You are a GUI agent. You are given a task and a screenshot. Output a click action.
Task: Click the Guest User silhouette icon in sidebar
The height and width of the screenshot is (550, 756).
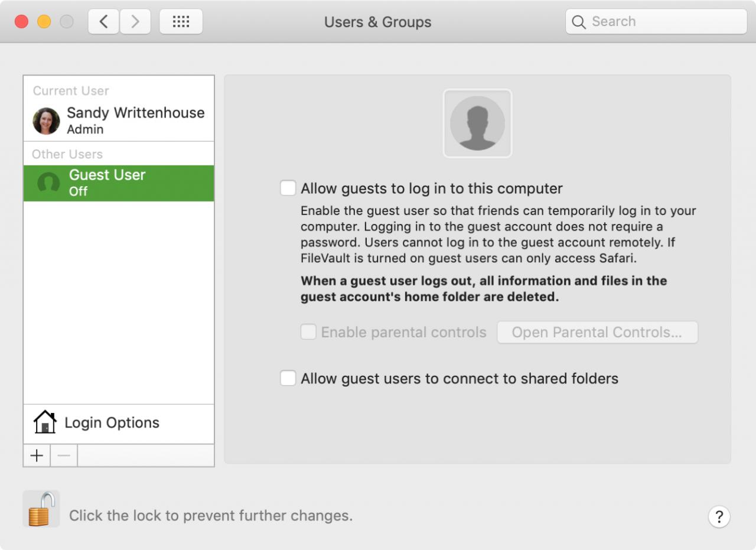(48, 183)
